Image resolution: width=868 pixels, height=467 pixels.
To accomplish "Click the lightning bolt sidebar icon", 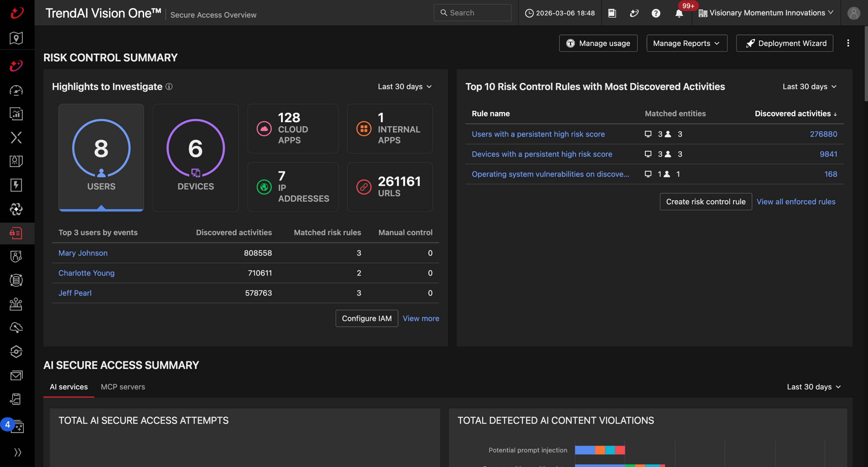I will click(x=16, y=185).
